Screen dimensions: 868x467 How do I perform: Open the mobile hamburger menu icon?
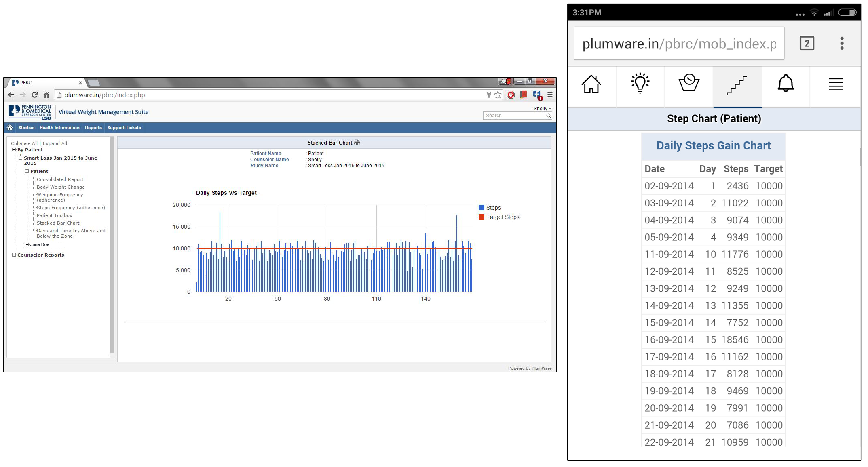(836, 84)
